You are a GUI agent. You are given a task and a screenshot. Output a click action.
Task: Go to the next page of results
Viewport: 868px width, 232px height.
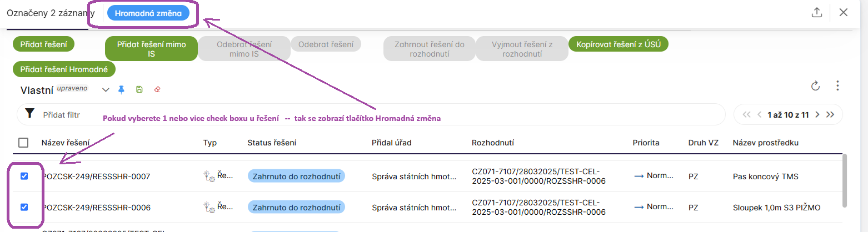(817, 115)
